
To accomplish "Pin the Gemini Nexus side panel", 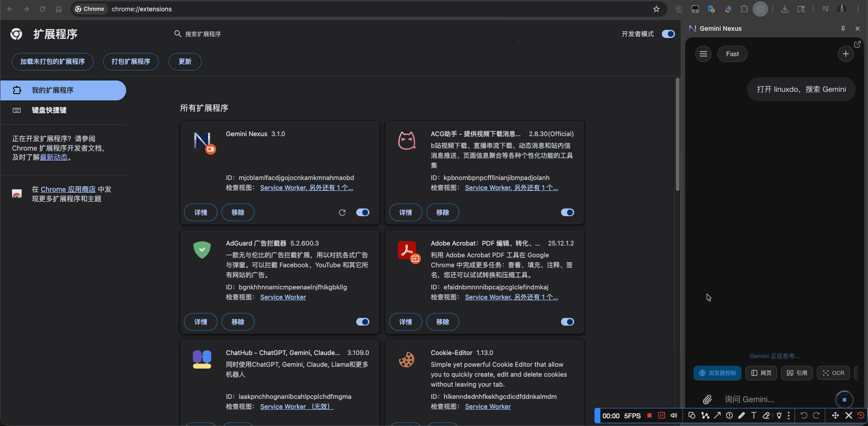I will click(843, 28).
